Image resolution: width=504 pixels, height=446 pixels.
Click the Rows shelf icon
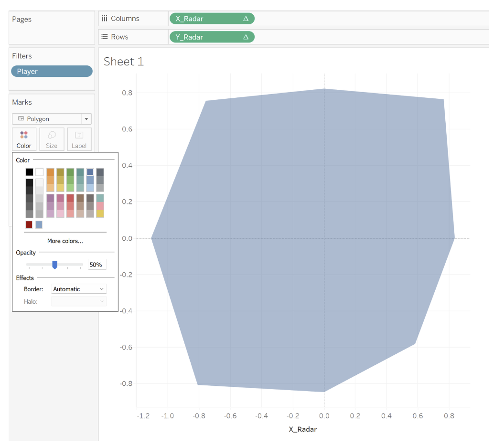point(105,37)
